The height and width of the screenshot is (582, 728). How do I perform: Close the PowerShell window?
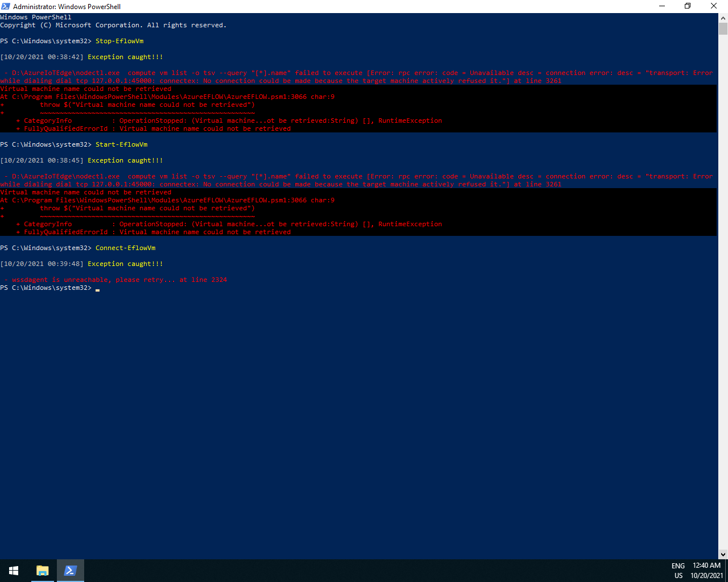click(714, 6)
